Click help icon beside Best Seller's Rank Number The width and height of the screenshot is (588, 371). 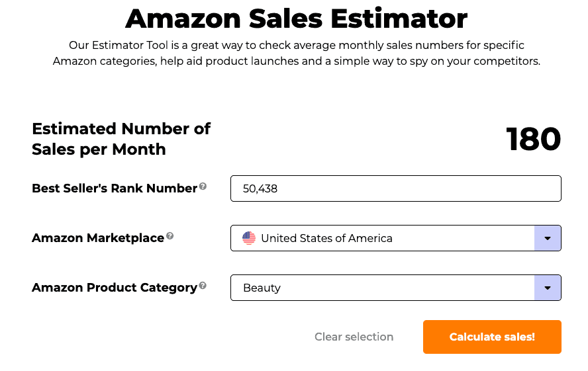pyautogui.click(x=203, y=186)
